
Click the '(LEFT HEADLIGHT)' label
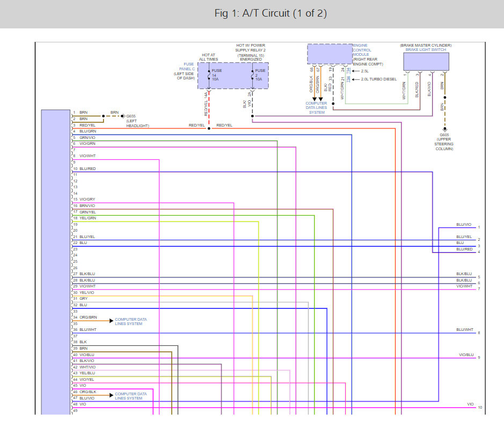click(x=137, y=123)
